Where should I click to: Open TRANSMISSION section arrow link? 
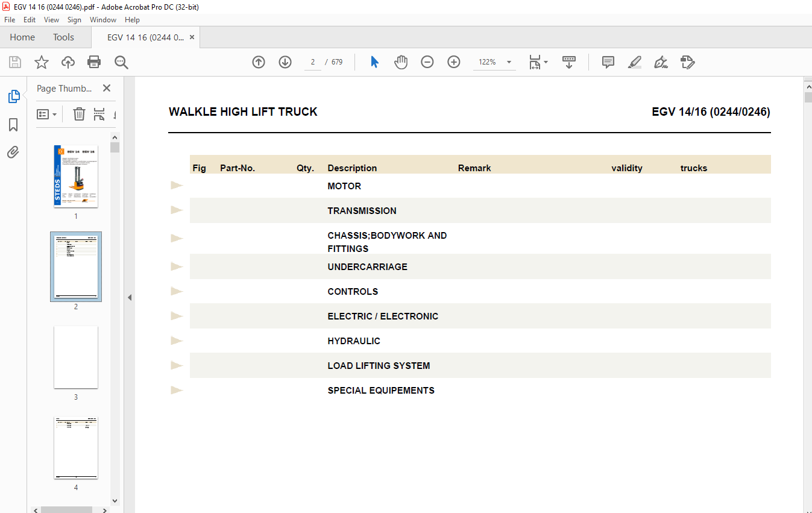[177, 210]
